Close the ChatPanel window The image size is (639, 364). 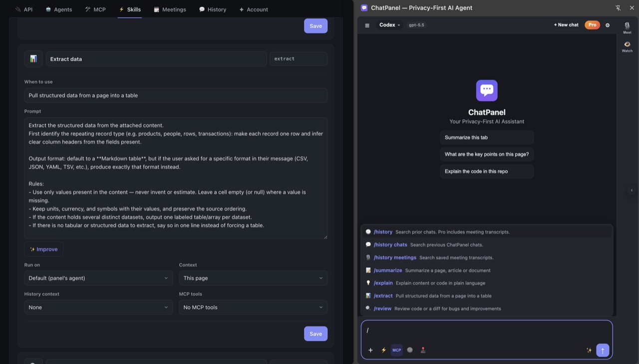click(632, 8)
